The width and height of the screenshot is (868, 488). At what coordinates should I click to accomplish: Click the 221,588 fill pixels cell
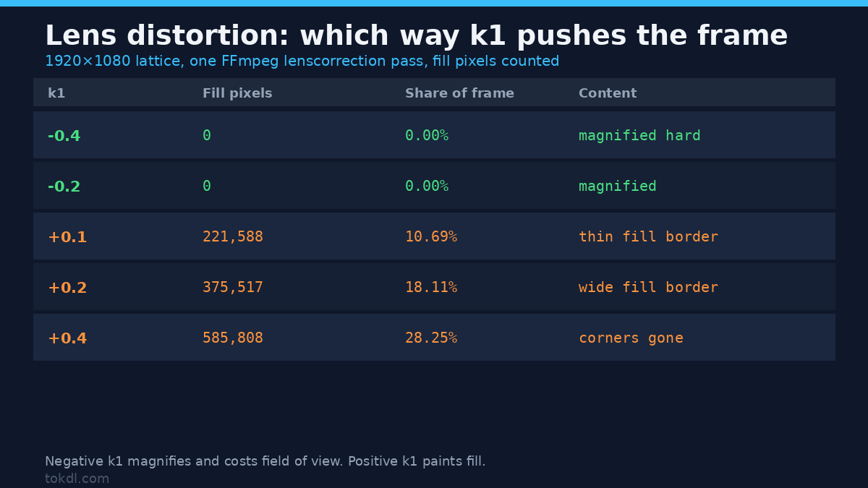coord(233,237)
